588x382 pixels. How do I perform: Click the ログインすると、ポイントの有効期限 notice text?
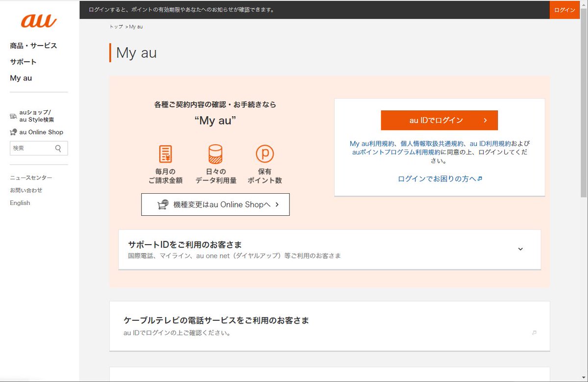pos(182,10)
